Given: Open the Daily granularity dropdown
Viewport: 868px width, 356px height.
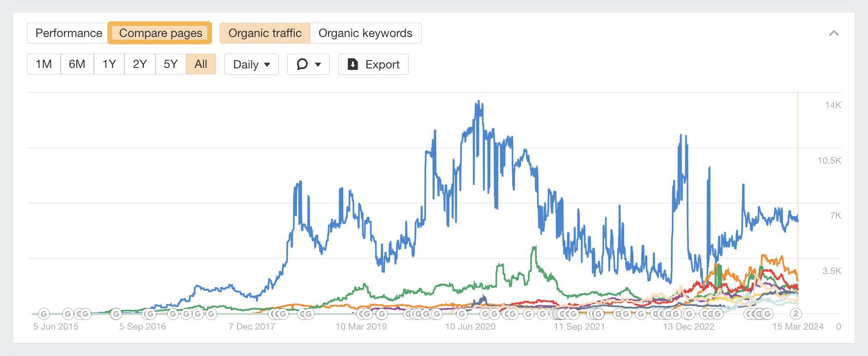Looking at the screenshot, I should [x=251, y=64].
